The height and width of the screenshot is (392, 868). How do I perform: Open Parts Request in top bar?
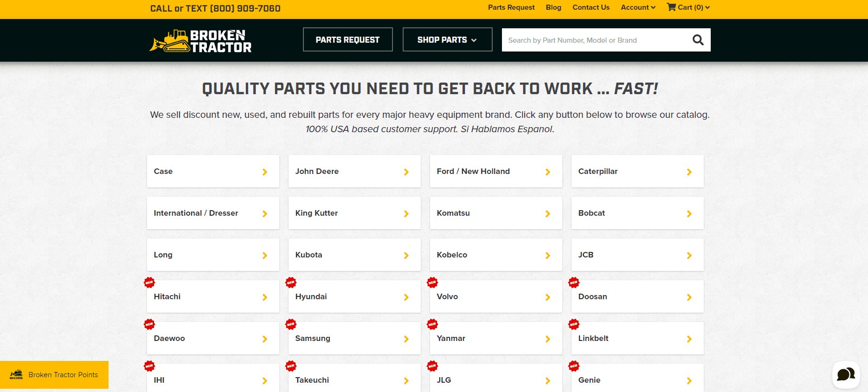tap(511, 7)
